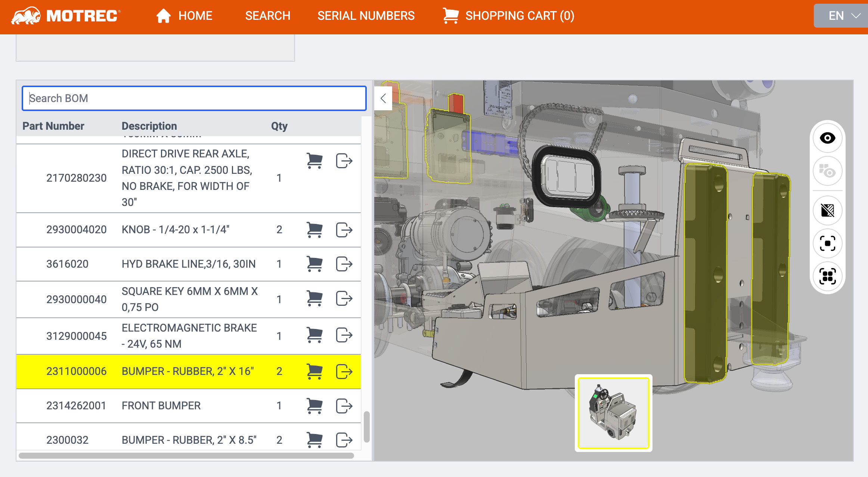868x477 pixels.
Task: Toggle the eye visibility button
Action: (x=827, y=138)
